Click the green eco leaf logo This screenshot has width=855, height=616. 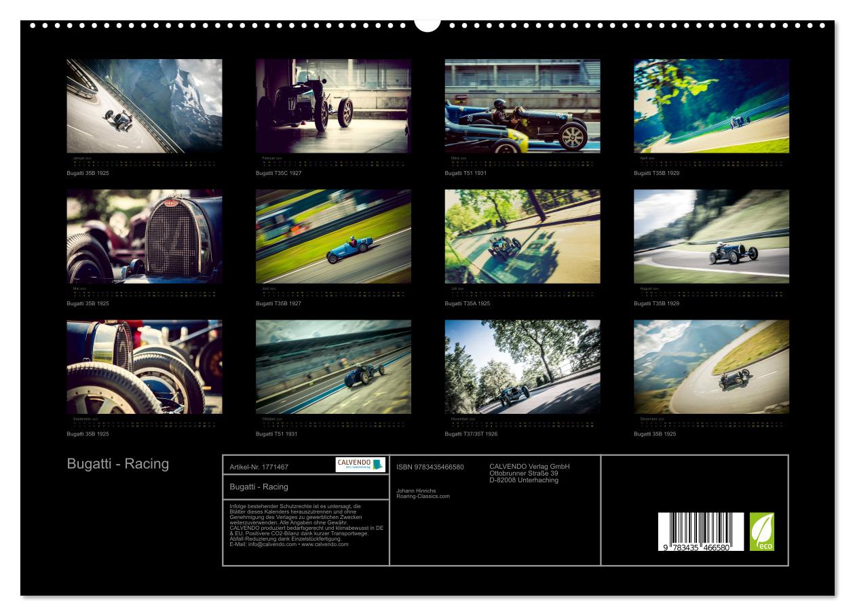761,532
